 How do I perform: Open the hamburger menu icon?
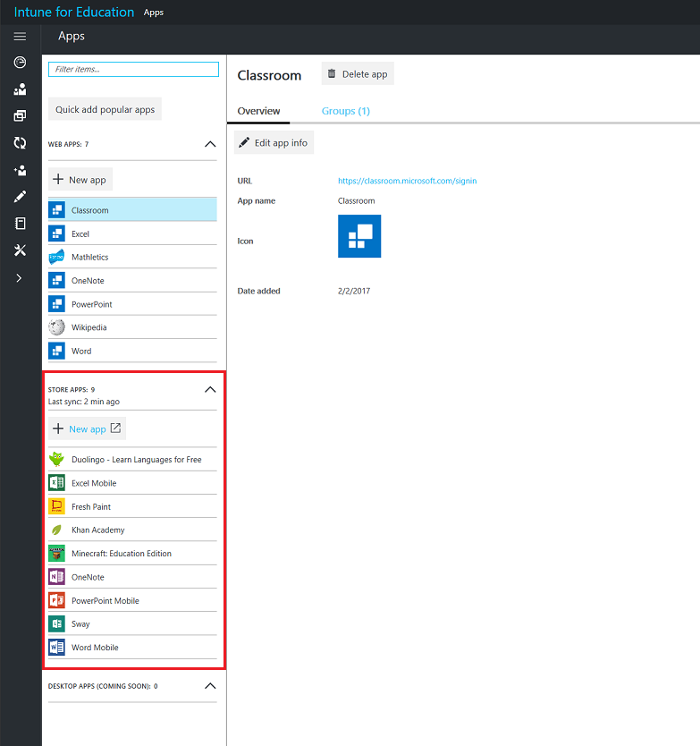20,37
